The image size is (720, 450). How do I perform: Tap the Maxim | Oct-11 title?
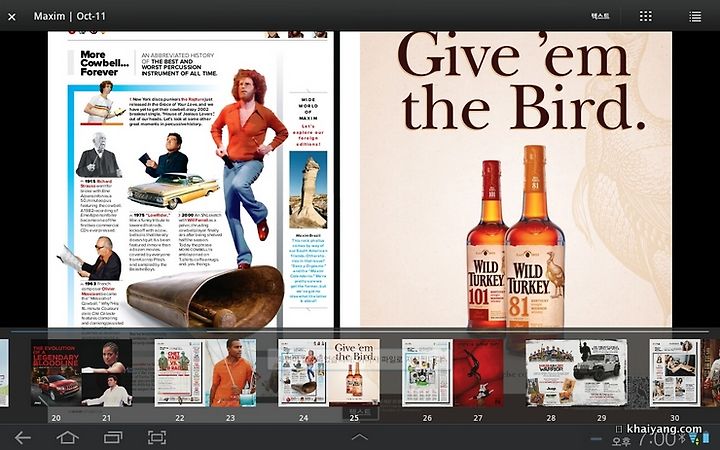[x=70, y=16]
